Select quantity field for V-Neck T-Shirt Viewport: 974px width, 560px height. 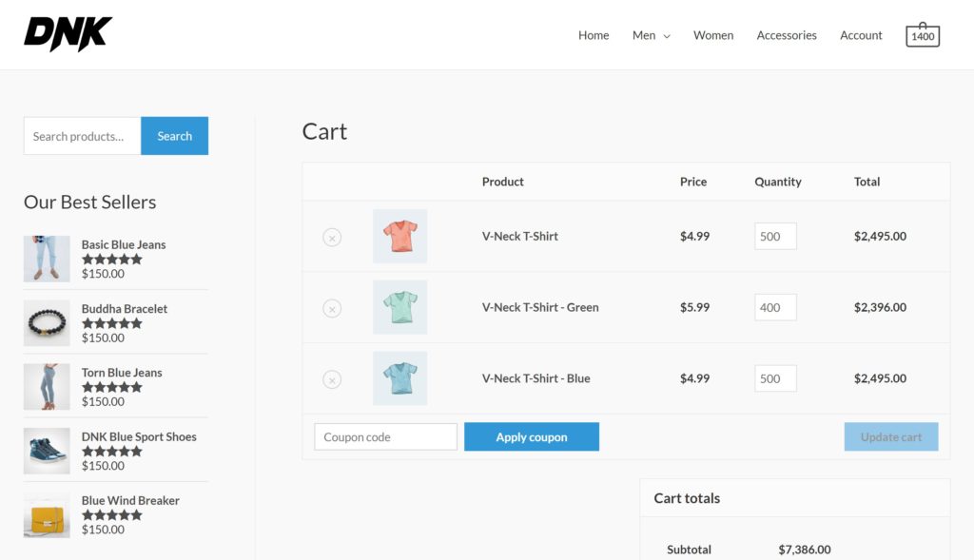(775, 237)
